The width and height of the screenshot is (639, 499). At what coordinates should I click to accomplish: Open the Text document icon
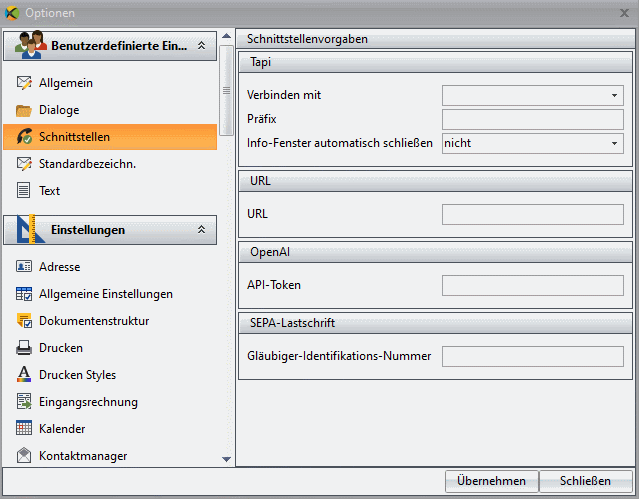point(24,190)
